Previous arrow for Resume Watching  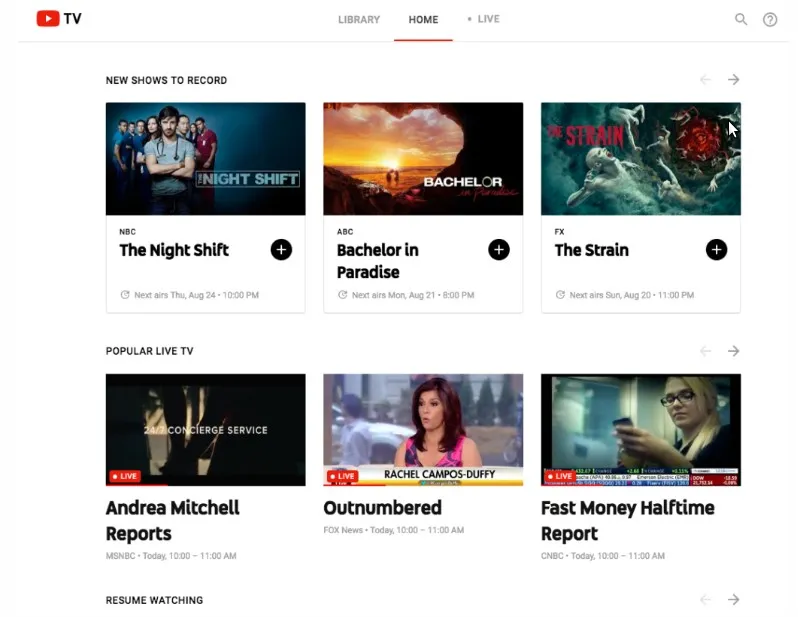tap(705, 599)
